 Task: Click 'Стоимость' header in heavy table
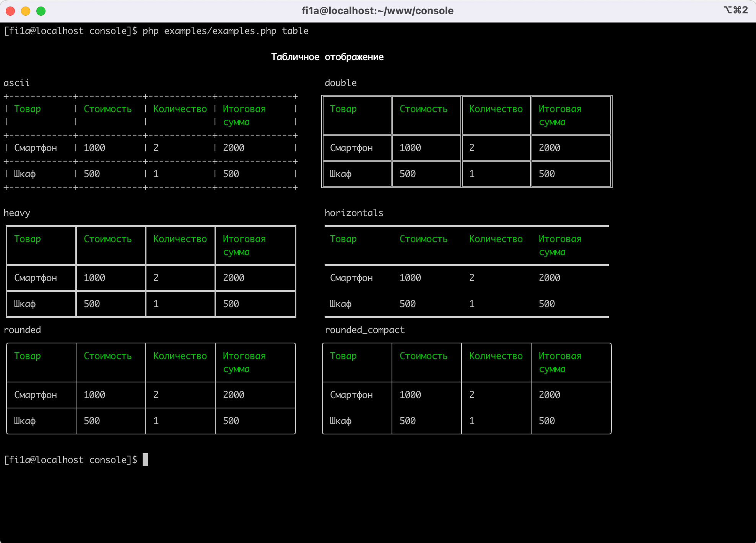click(108, 239)
